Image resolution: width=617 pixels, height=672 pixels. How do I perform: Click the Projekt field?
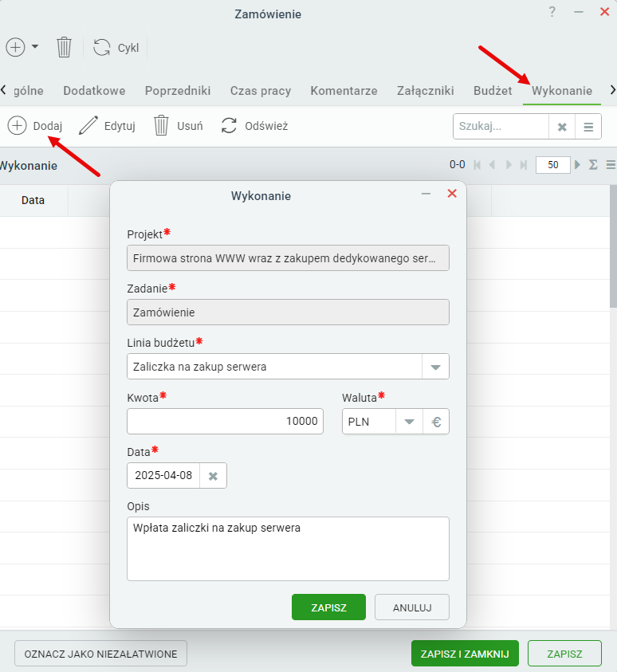click(288, 258)
